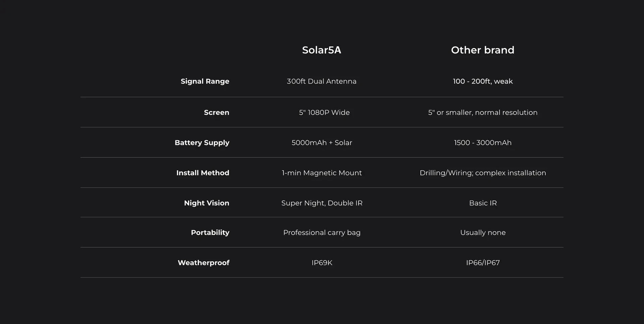
Task: Click the 100 - 200ft, weak cell
Action: coord(482,81)
